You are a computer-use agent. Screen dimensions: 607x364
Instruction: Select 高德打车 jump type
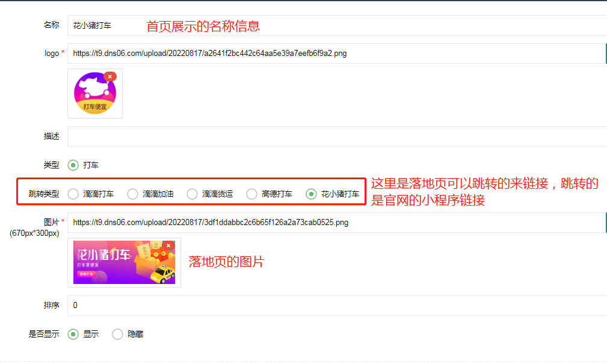(251, 194)
